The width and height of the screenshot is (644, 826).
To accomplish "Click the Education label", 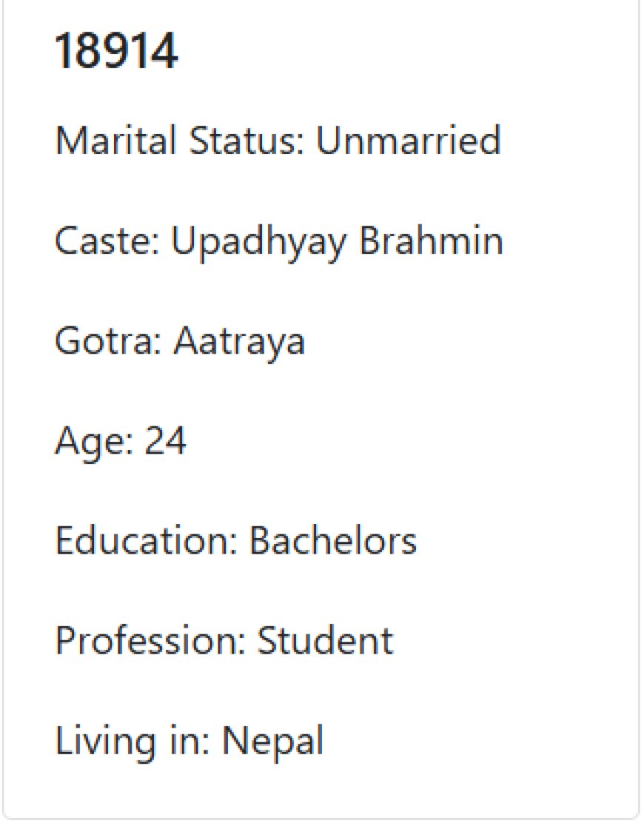I will [147, 540].
